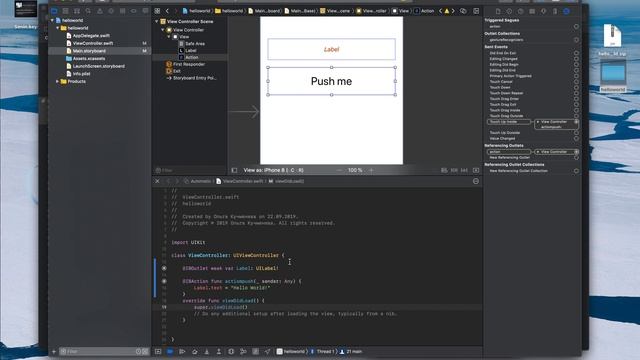Hide the debug area toggle icon

click(158, 351)
